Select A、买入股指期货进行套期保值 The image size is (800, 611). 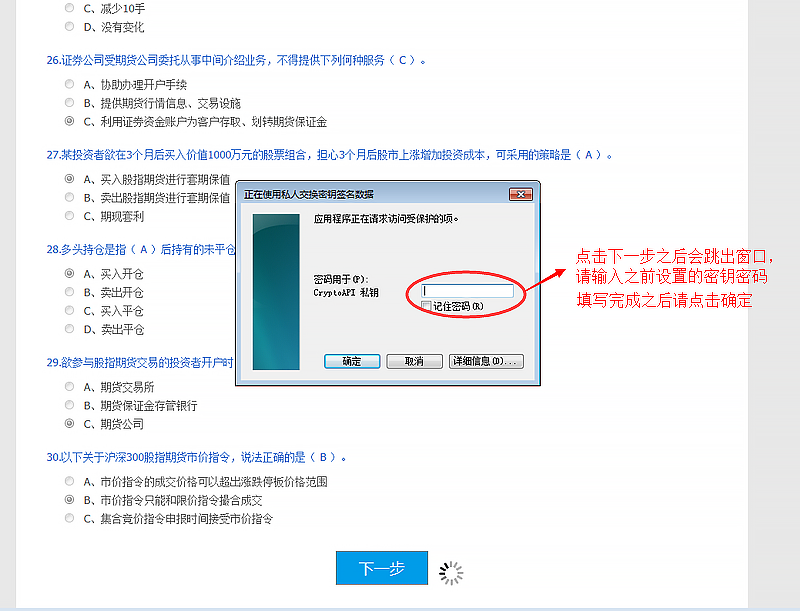pyautogui.click(x=69, y=179)
